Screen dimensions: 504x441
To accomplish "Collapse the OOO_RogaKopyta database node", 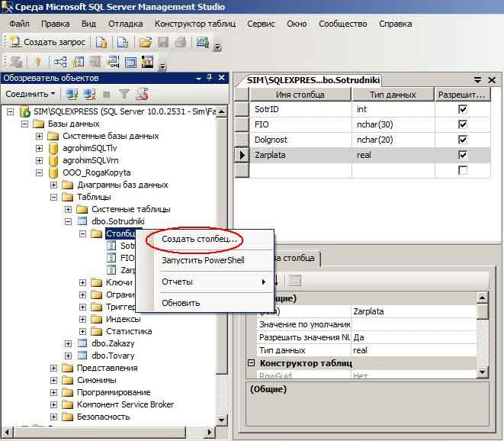I will [x=39, y=172].
